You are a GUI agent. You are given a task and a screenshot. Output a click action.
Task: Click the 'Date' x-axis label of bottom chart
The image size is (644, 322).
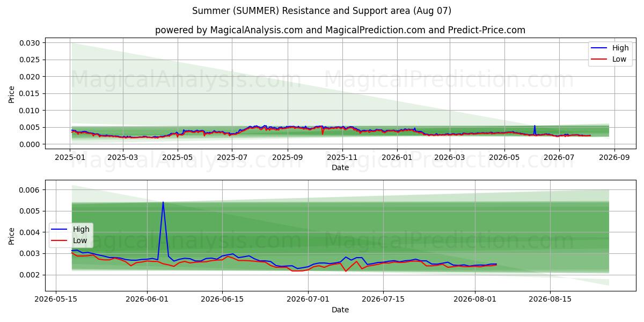point(340,310)
